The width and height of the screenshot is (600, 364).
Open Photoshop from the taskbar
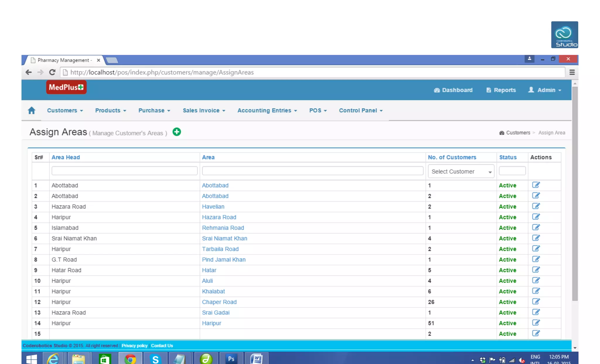click(231, 358)
